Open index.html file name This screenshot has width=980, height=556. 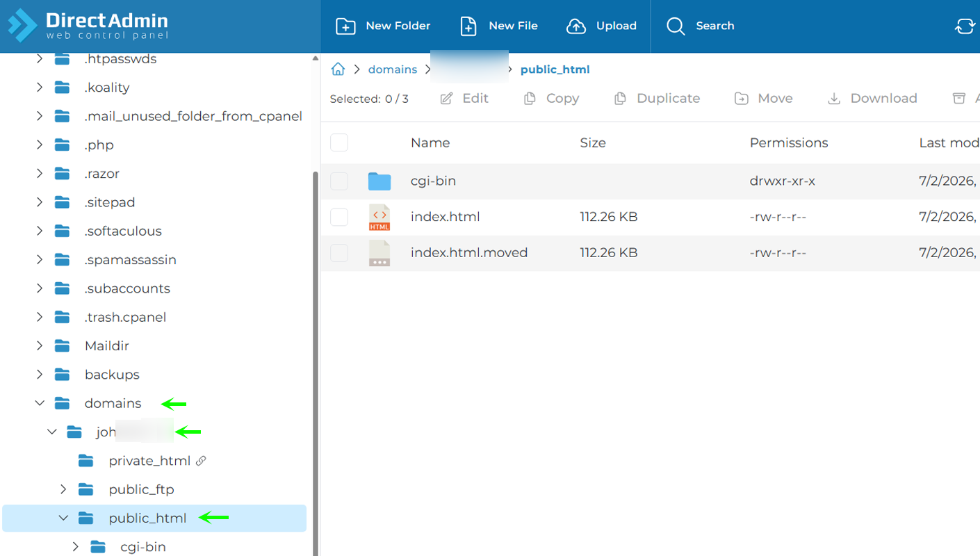(x=446, y=217)
